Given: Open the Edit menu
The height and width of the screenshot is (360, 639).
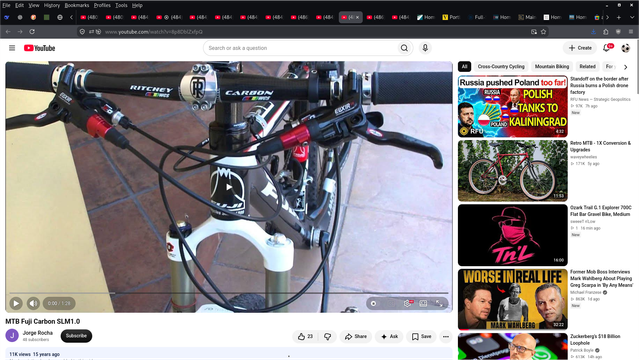Looking at the screenshot, I should click(x=20, y=5).
